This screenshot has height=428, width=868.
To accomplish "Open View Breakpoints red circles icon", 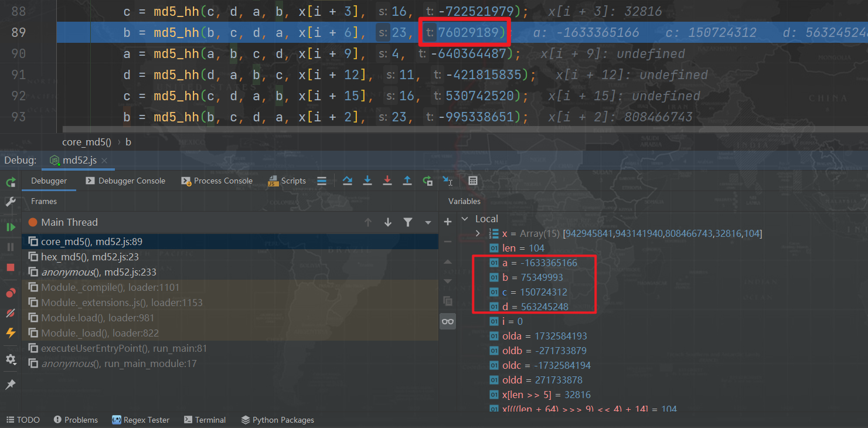I will click(x=11, y=293).
